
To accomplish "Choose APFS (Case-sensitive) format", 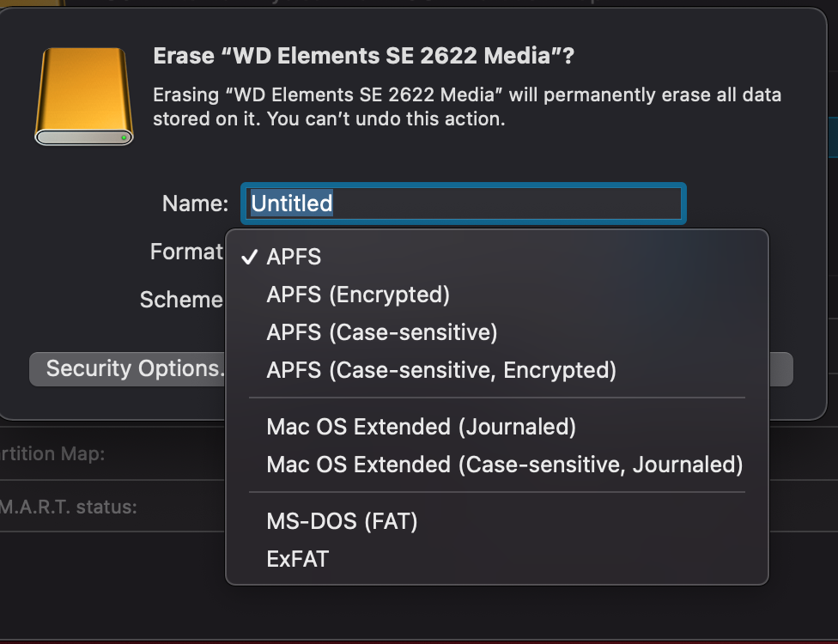I will (x=497, y=332).
